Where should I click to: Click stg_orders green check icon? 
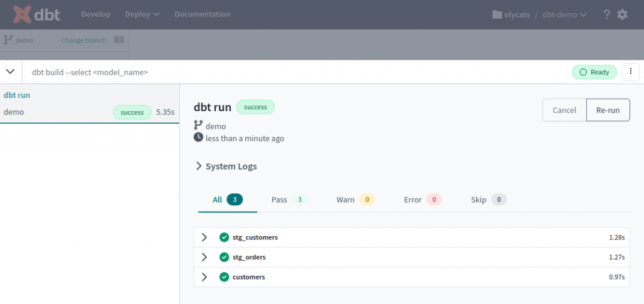pos(224,258)
